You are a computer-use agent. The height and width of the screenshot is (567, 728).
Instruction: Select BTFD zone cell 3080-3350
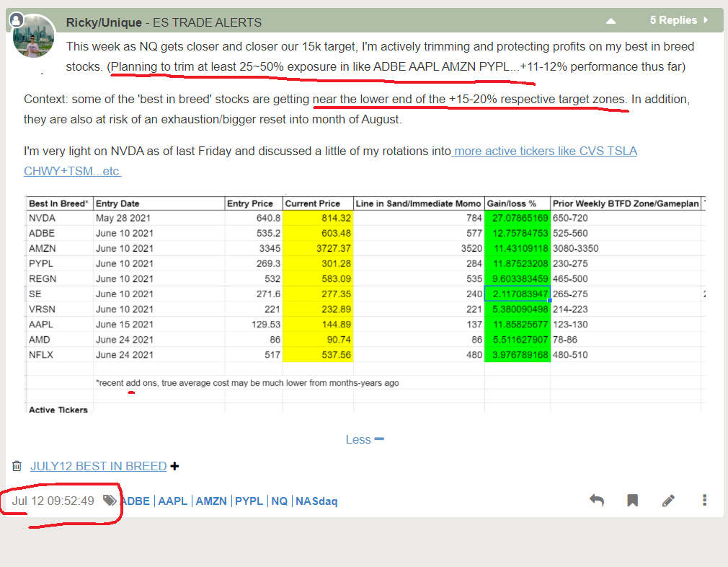626,248
